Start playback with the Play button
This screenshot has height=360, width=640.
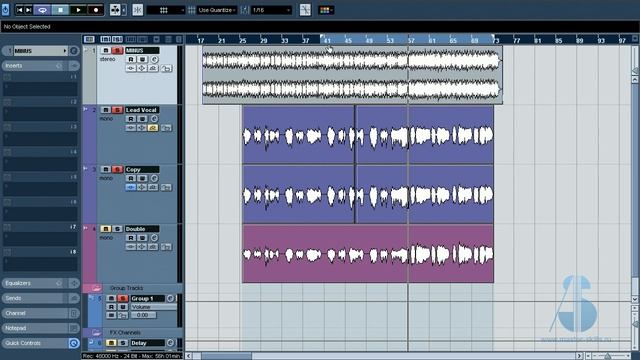78,10
